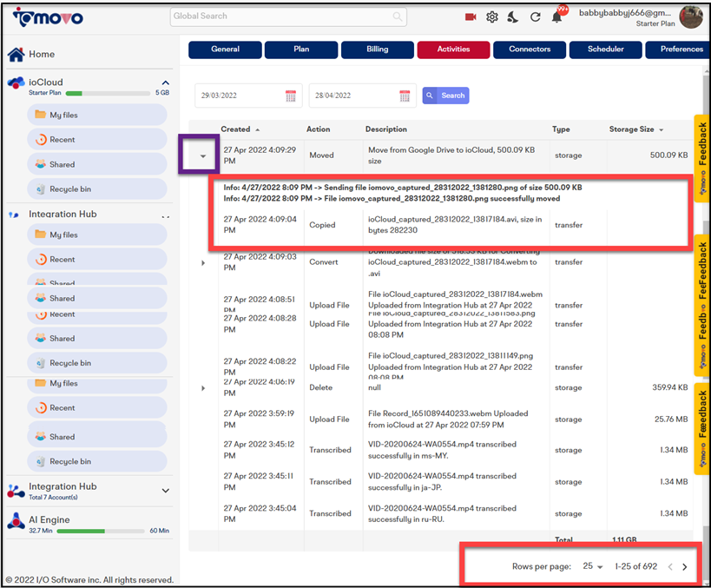This screenshot has height=588, width=711.
Task: Click the Description column header
Action: 386,129
